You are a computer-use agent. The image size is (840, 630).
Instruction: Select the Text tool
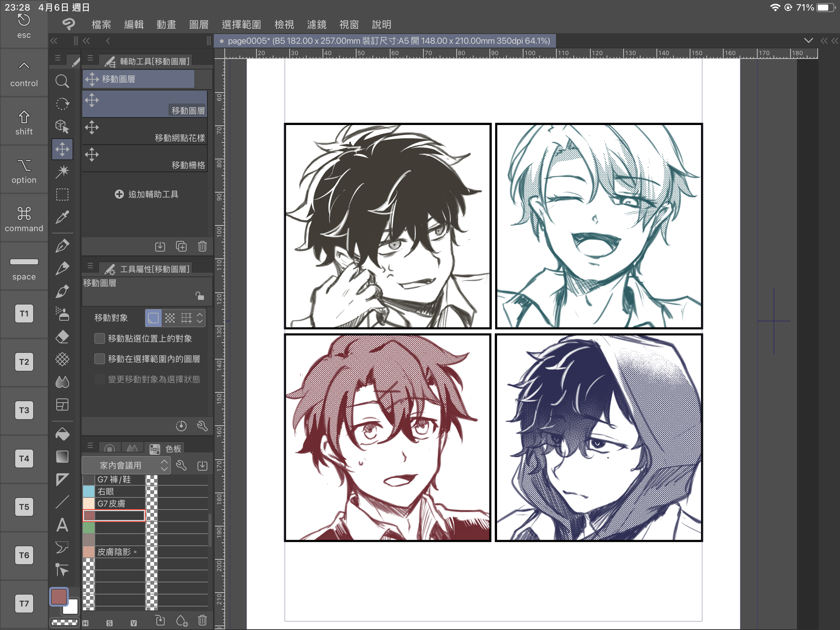click(x=62, y=525)
